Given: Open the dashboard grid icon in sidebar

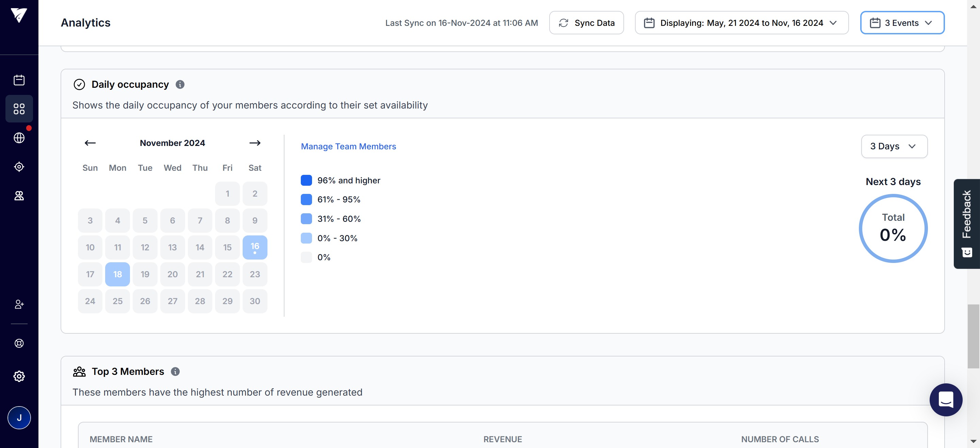Looking at the screenshot, I should 19,109.
